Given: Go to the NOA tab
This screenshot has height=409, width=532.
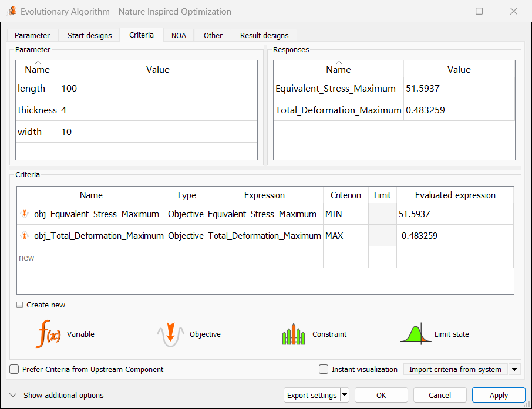Looking at the screenshot, I should click(179, 35).
